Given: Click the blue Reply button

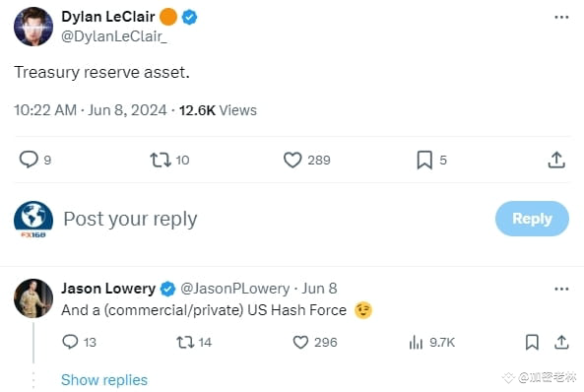Looking at the screenshot, I should point(532,219).
